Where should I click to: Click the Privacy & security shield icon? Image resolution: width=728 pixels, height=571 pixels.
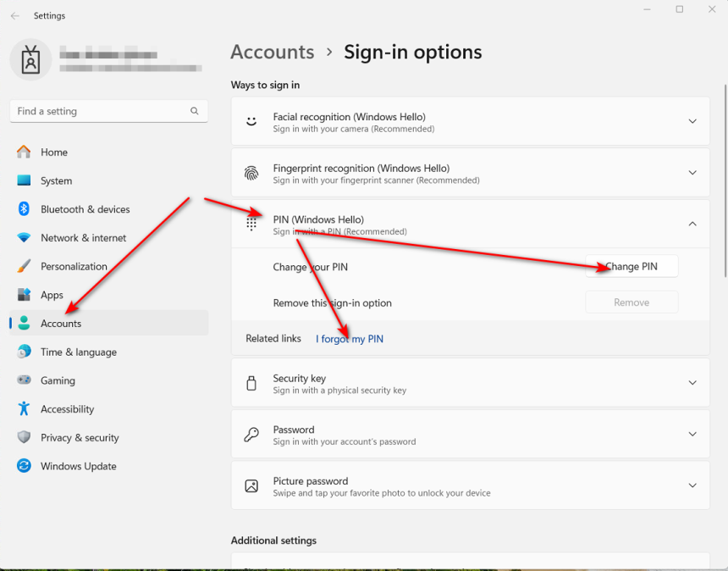tap(24, 437)
